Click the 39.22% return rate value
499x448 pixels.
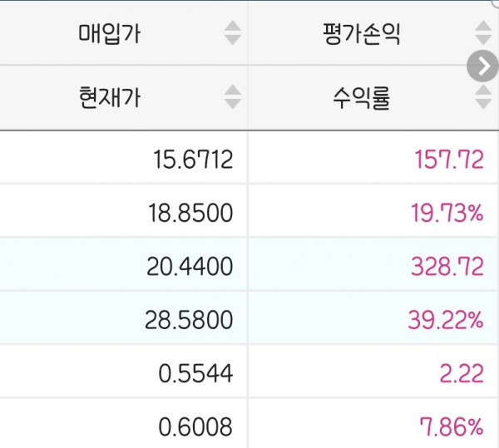click(x=446, y=319)
